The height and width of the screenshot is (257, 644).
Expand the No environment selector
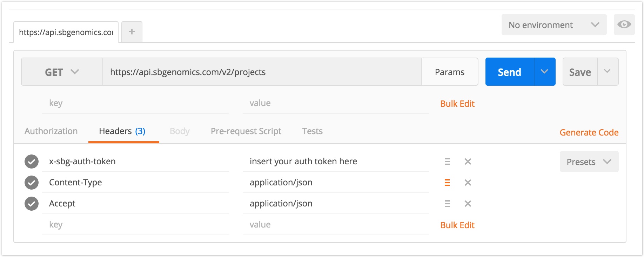click(x=554, y=25)
